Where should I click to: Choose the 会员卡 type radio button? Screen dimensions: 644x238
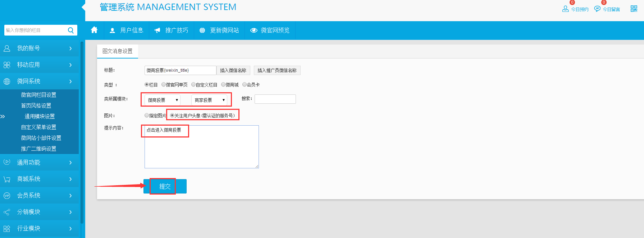(245, 85)
